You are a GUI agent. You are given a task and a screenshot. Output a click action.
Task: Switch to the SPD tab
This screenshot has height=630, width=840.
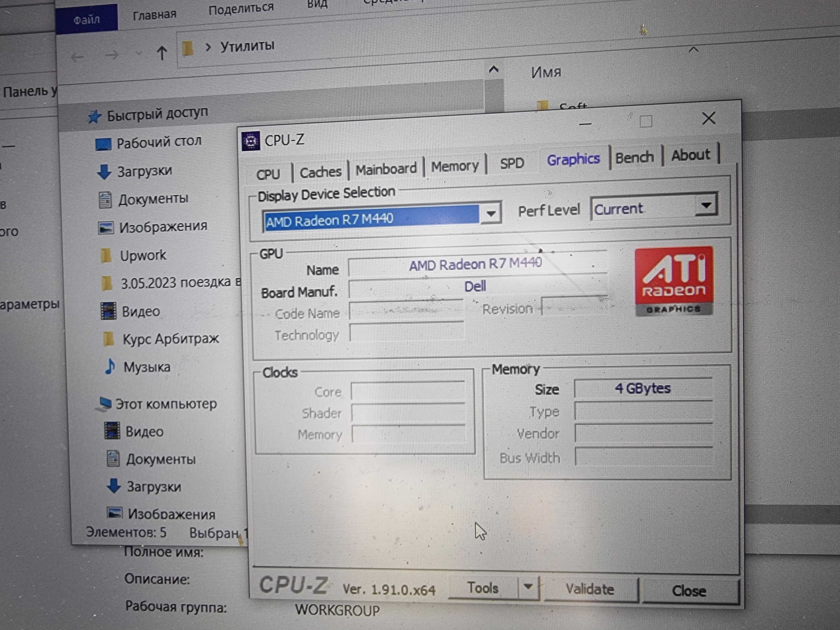tap(512, 164)
